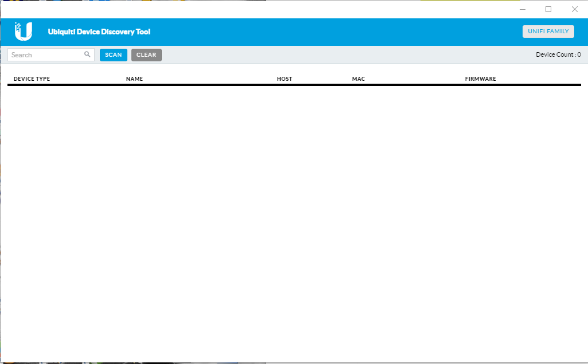The height and width of the screenshot is (364, 588).
Task: Sort by DEVICE TYPE column header
Action: point(32,79)
